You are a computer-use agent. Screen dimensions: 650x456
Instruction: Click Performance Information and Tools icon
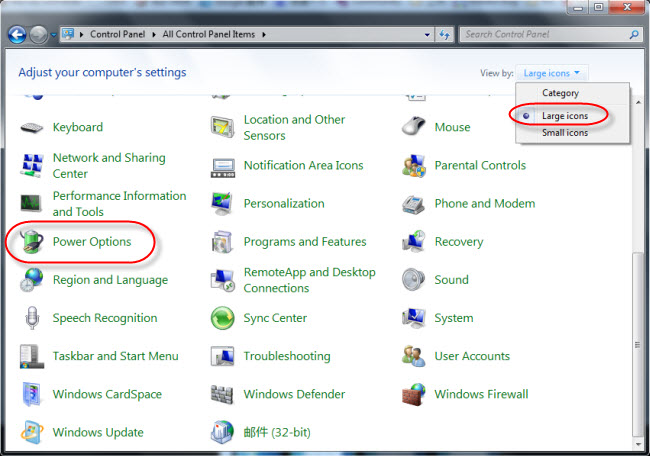[x=31, y=203]
